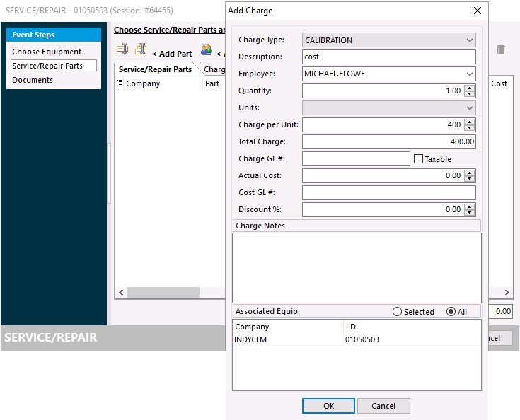Cancel the Add Charge dialog

(383, 406)
